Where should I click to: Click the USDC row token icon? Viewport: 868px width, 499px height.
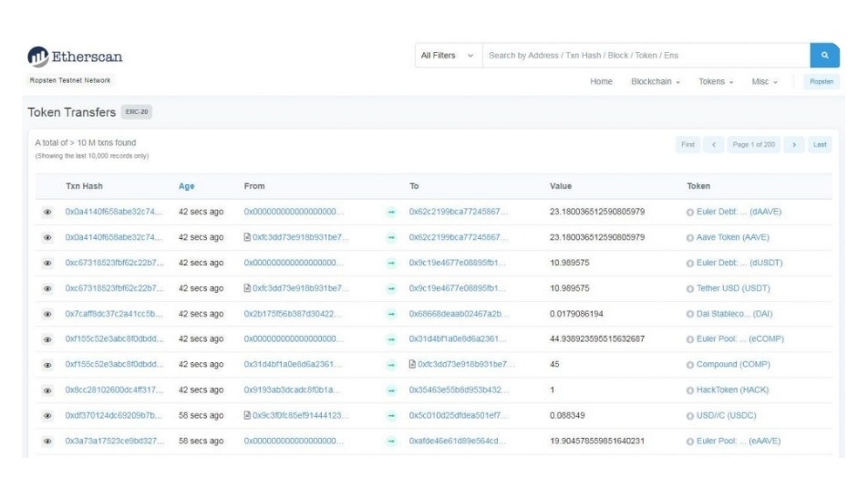click(689, 416)
